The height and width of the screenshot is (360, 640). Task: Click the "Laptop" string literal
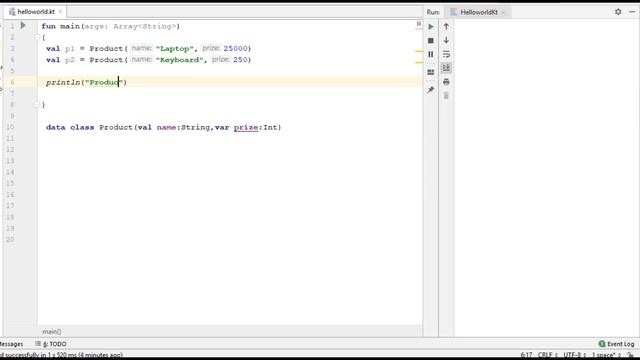pos(175,49)
